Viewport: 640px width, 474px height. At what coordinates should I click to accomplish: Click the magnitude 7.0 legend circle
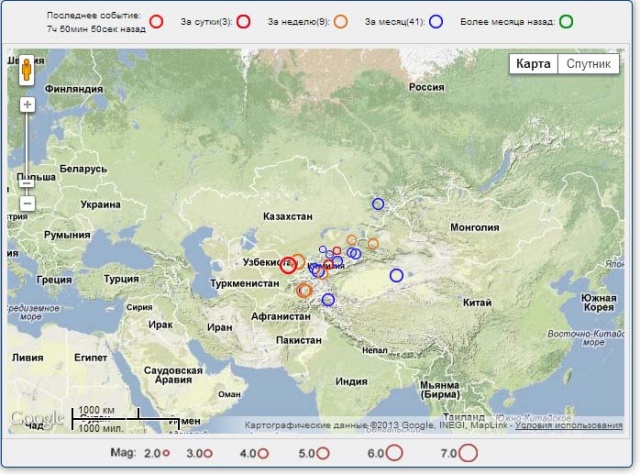(468, 453)
